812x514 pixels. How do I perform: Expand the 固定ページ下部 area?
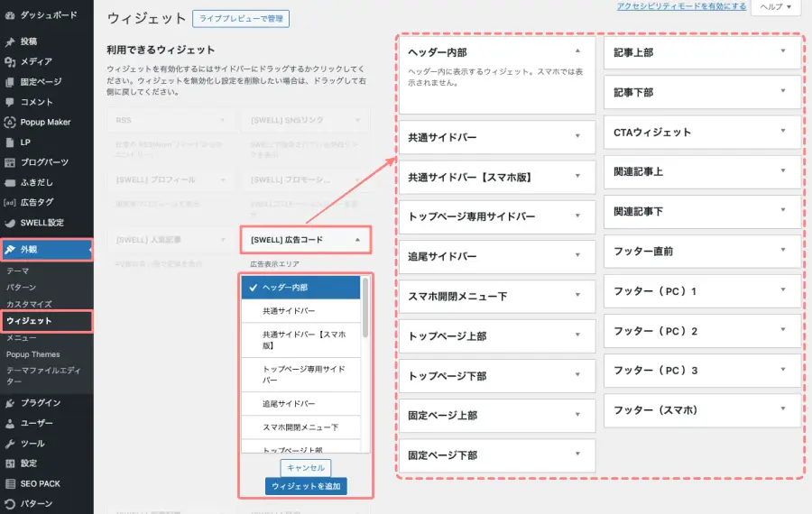(x=577, y=454)
